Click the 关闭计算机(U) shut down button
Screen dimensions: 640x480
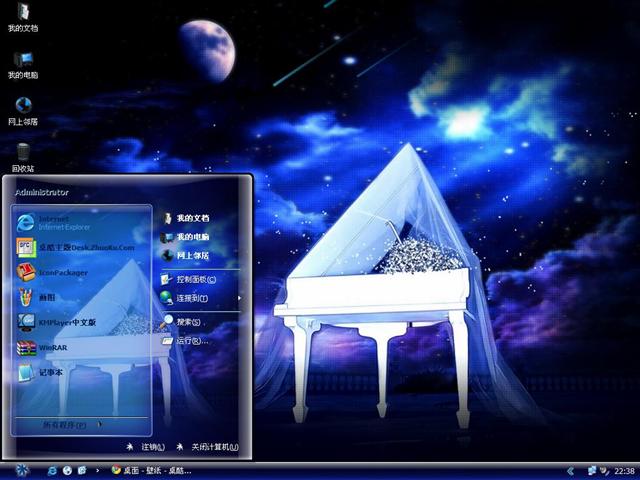[208, 447]
